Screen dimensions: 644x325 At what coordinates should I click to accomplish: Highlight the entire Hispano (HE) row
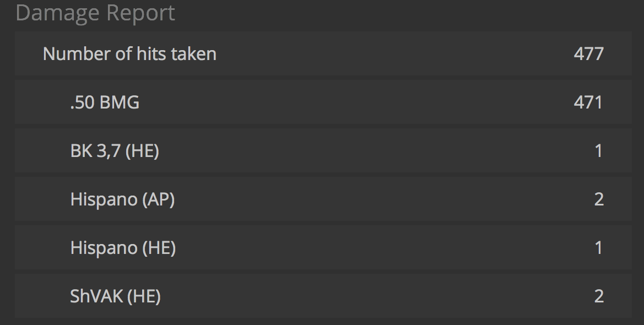331,248
